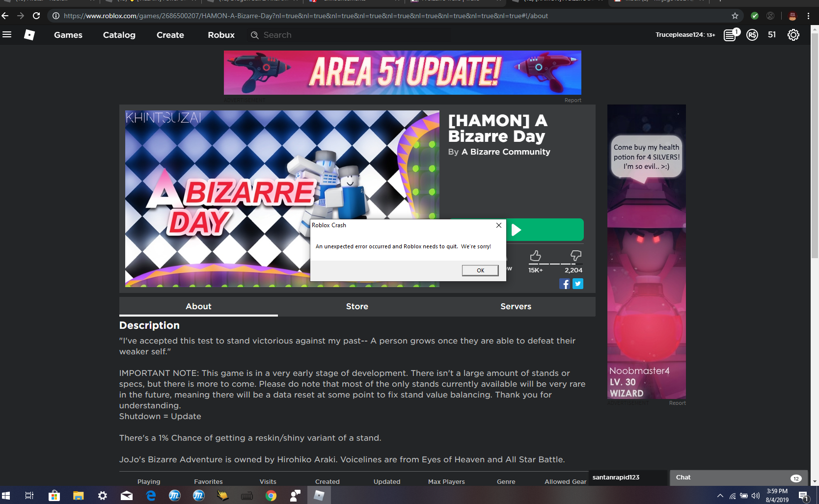This screenshot has height=504, width=819.
Task: Click the Noobmaster4 wizard side ad
Action: pos(647,252)
